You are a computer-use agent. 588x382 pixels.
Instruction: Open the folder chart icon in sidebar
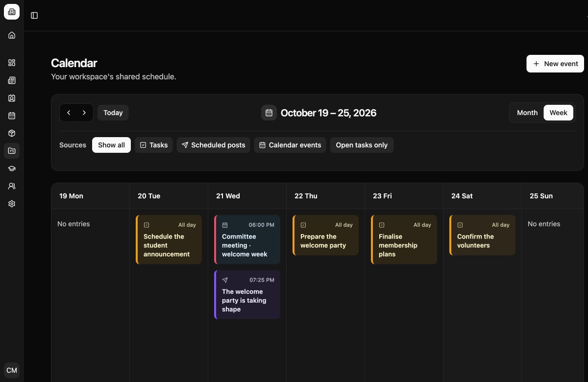(x=12, y=151)
